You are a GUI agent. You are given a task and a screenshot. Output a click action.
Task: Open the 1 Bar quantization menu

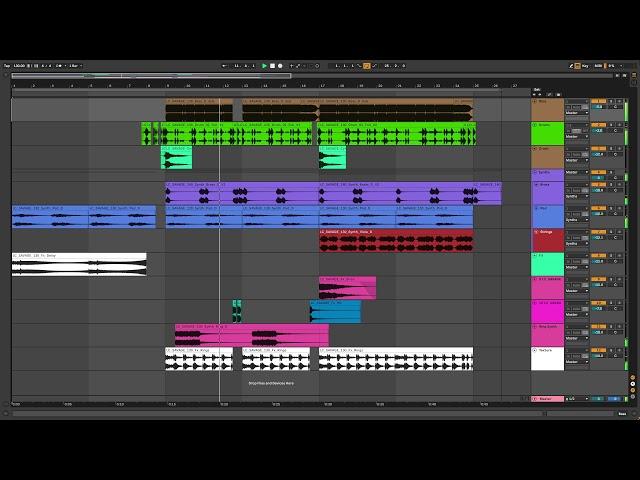coord(75,66)
